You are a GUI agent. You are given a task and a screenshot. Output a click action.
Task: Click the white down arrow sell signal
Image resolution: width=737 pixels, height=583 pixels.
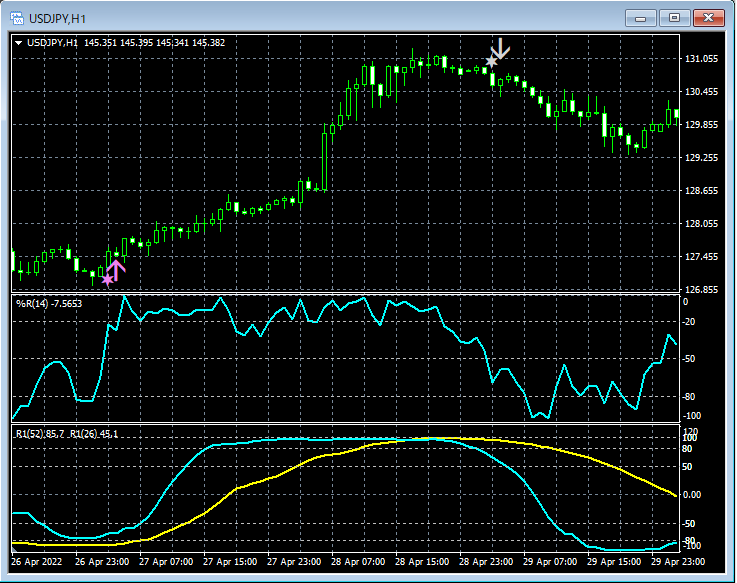point(500,48)
